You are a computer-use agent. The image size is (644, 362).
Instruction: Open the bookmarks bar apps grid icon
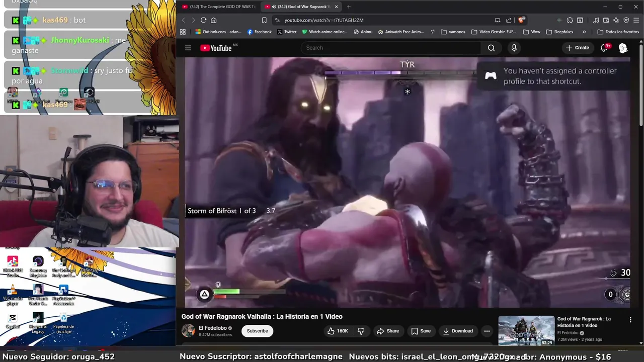point(183,32)
